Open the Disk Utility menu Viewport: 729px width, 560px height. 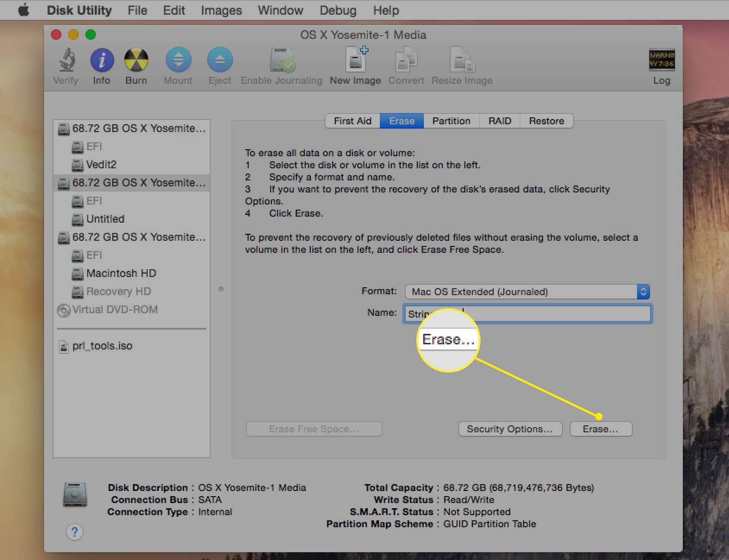pos(79,10)
